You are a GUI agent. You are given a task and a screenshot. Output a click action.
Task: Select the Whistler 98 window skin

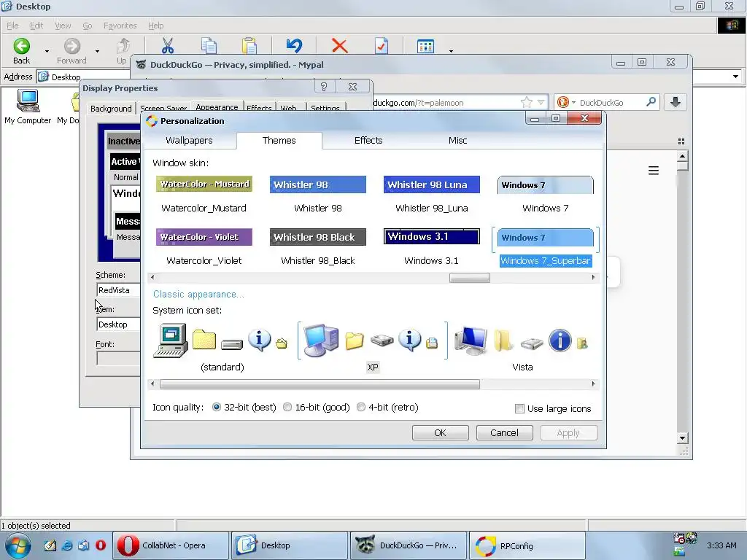pyautogui.click(x=318, y=195)
